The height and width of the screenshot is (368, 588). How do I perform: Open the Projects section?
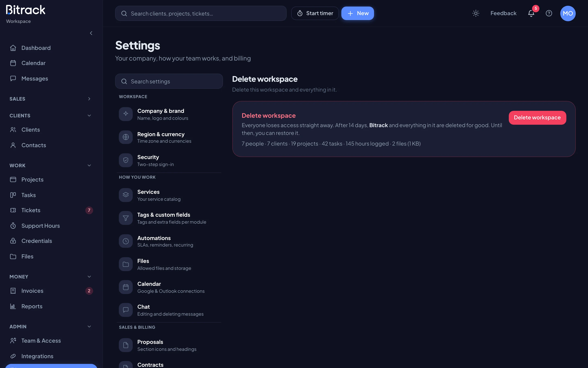pyautogui.click(x=51, y=180)
